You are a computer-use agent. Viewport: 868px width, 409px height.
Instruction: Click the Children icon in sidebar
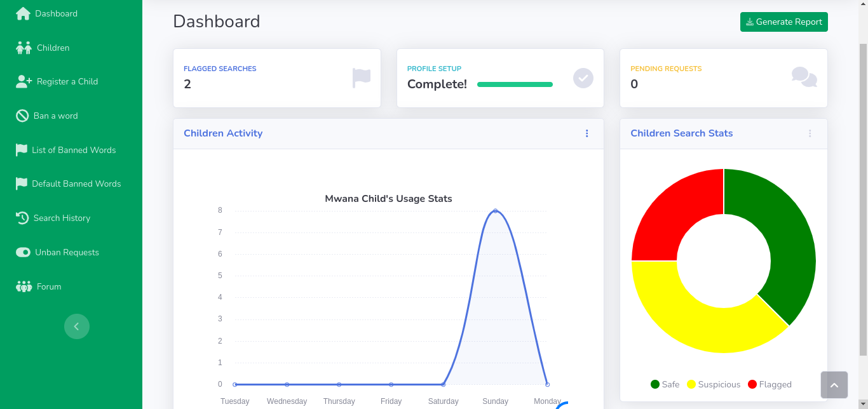[24, 48]
